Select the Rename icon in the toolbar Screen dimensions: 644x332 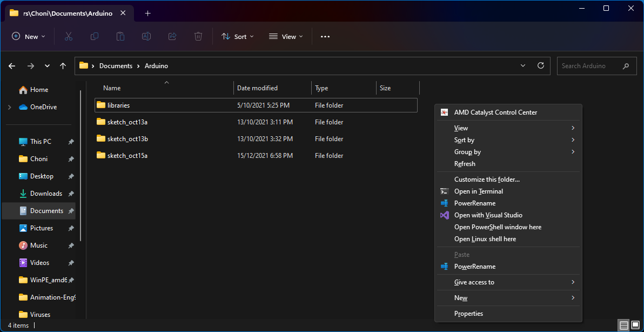(146, 36)
